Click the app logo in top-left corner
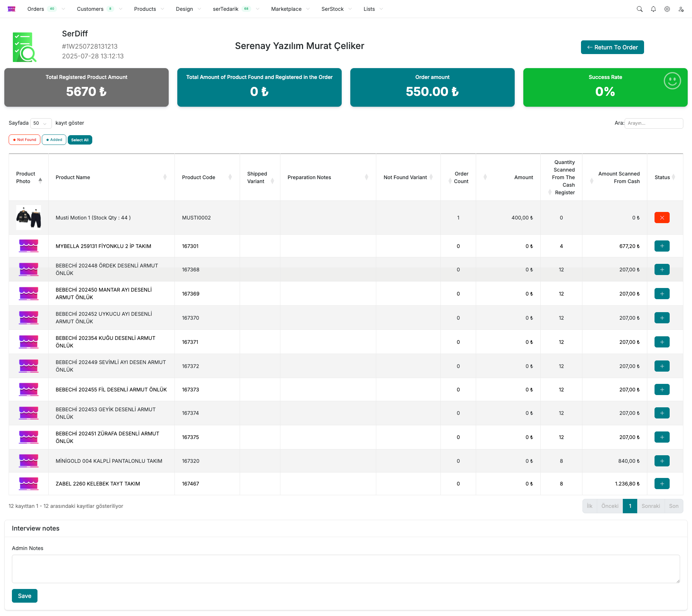Screen dimensions: 692x616 point(12,9)
